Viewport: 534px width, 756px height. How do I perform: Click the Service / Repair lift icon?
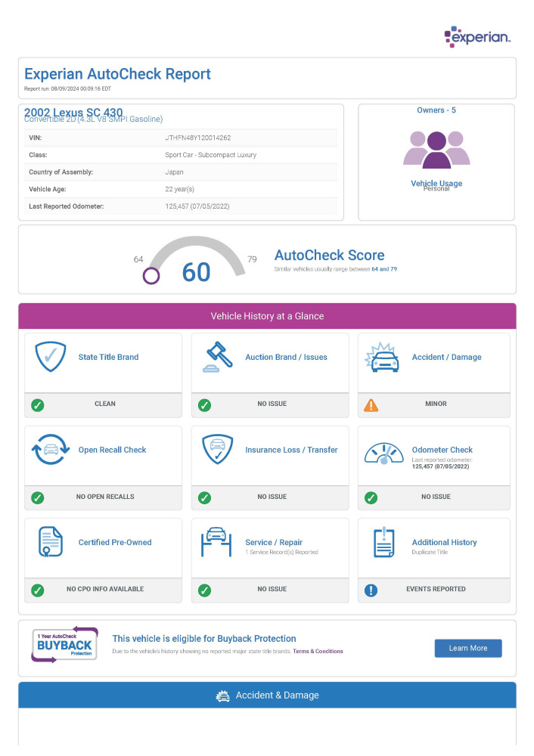(217, 543)
